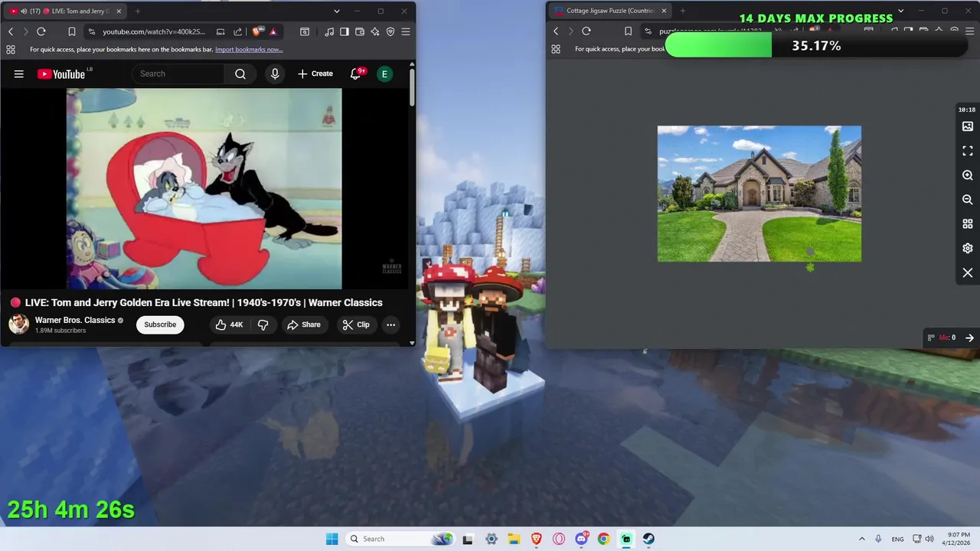Close the Cottage Jigsaw Puzzle tab
Image resolution: width=980 pixels, height=551 pixels.
click(664, 11)
